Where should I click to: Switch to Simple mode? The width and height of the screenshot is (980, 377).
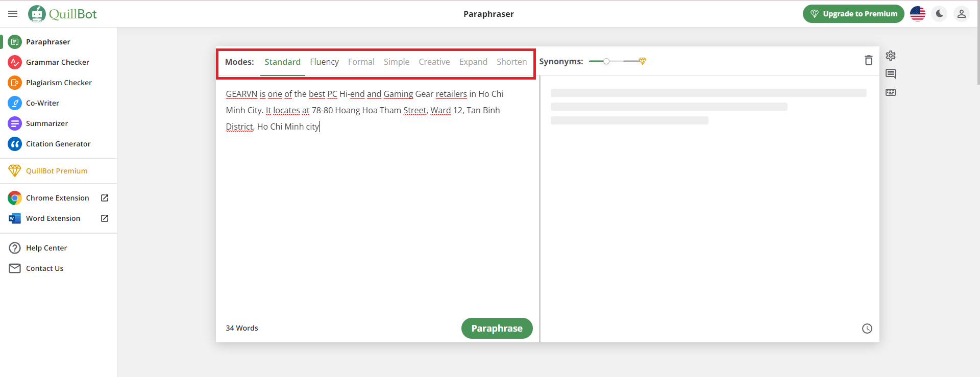pos(397,62)
